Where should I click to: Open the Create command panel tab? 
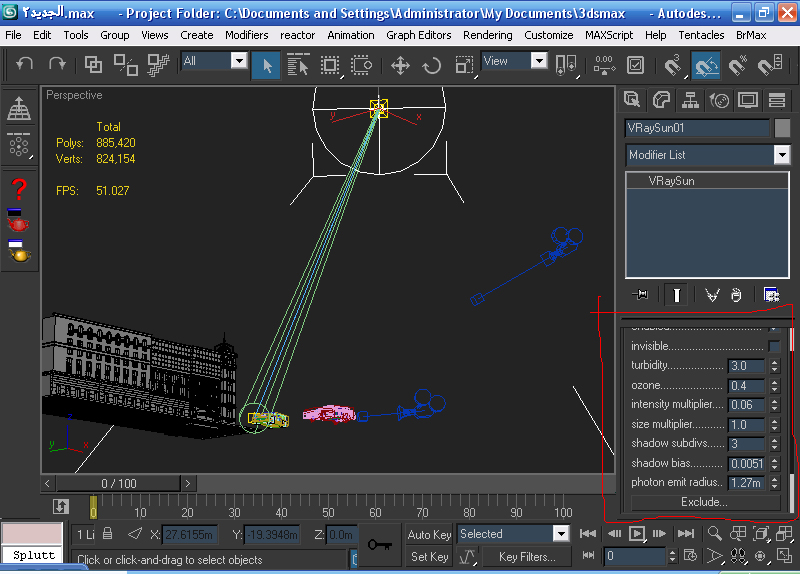[632, 100]
